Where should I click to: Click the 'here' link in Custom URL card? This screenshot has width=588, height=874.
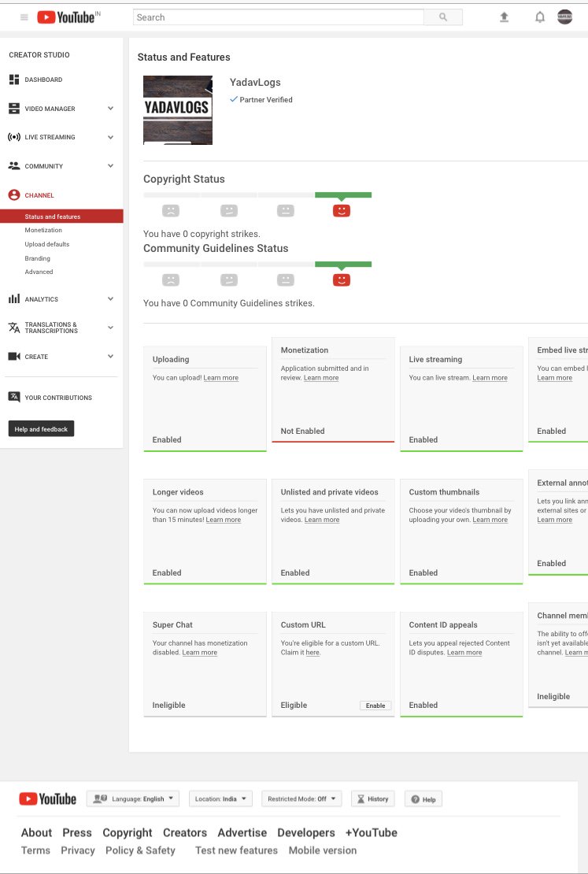312,653
